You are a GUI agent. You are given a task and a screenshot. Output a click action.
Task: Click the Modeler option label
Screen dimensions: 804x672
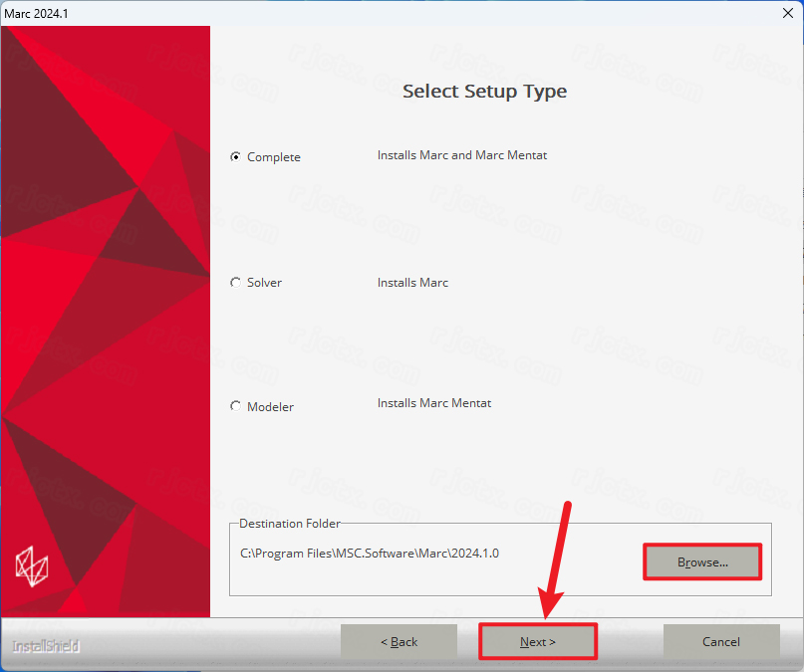(270, 406)
